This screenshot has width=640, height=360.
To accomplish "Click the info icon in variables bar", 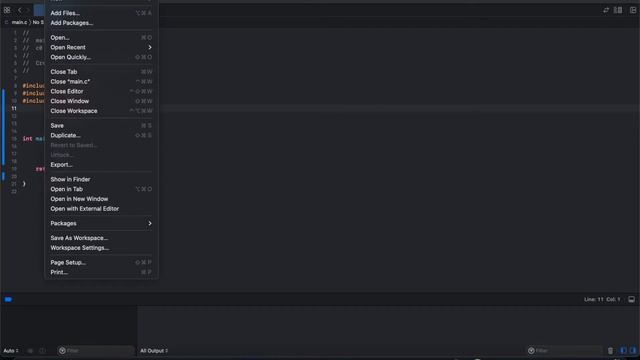I will (42, 351).
